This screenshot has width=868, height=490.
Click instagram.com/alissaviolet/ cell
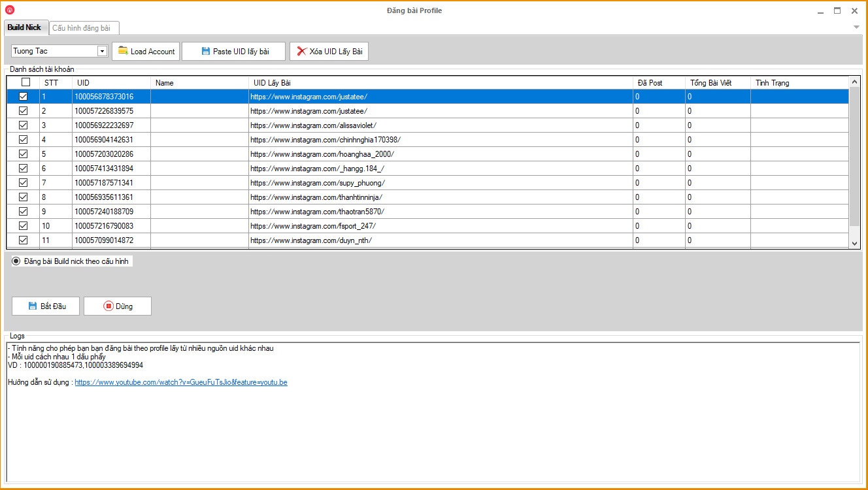coord(441,125)
